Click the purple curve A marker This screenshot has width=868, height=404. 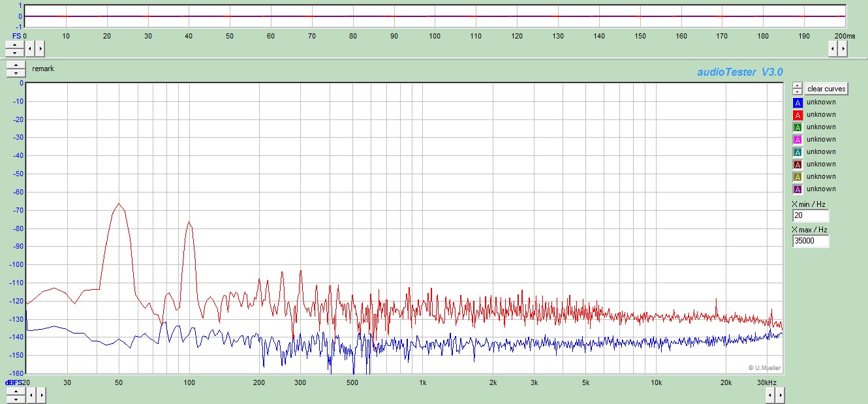click(x=797, y=189)
